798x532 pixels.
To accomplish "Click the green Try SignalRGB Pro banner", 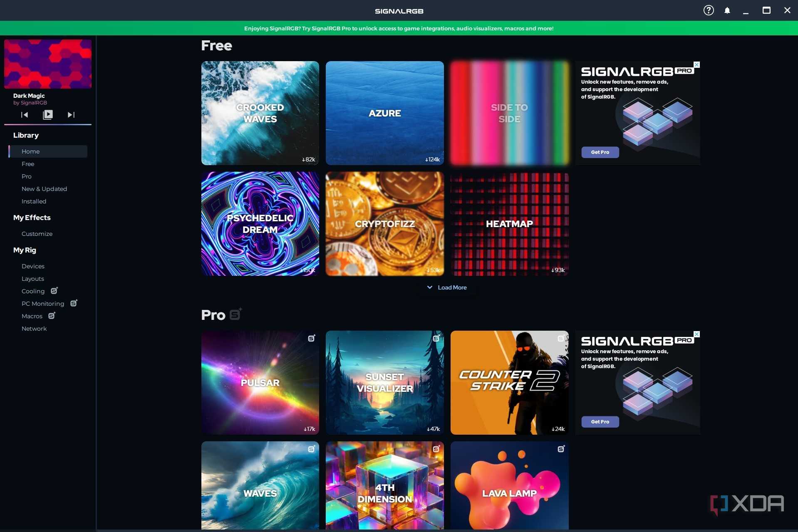I will click(x=399, y=28).
